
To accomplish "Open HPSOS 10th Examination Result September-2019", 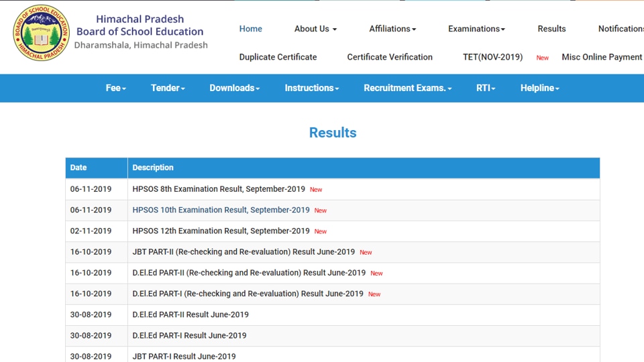I will coord(221,210).
